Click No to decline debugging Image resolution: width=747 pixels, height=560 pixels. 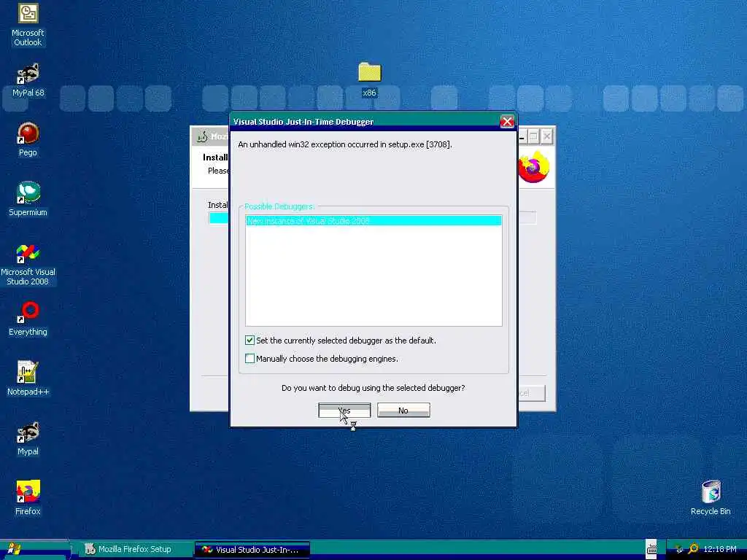tap(403, 411)
